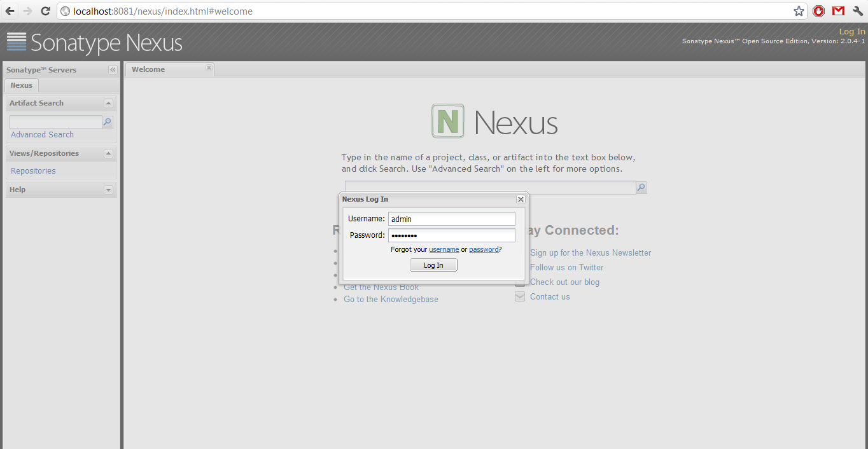Click the forgot password link
The image size is (868, 449).
point(483,249)
